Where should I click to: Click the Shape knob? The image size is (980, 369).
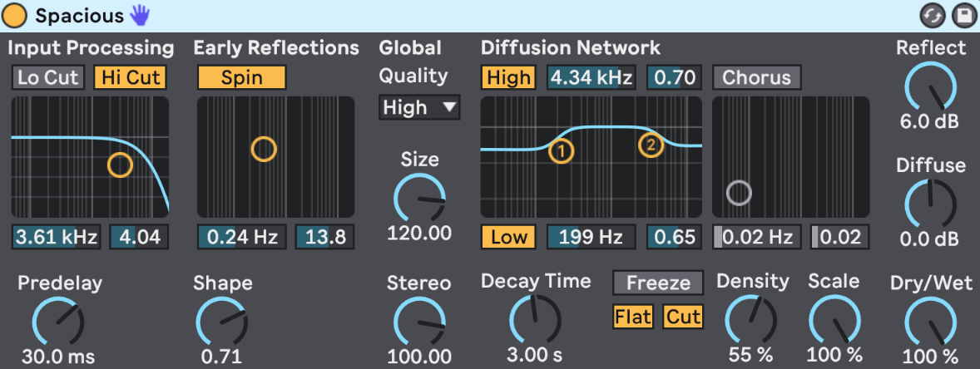(222, 321)
